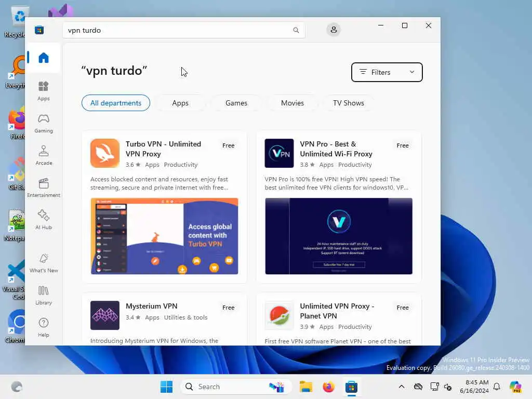
Task: Open Turbo VPN - Unlimited VPN Proxy title
Action: coord(163,149)
